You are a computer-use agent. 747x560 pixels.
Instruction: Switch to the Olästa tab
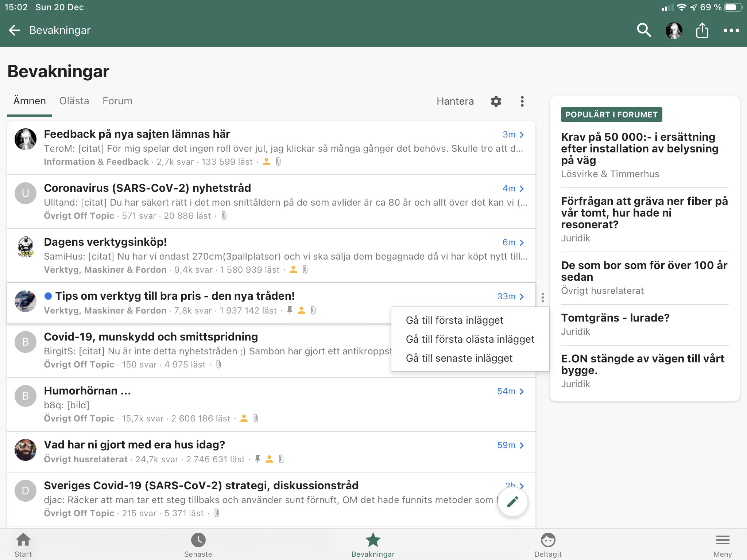(x=74, y=101)
